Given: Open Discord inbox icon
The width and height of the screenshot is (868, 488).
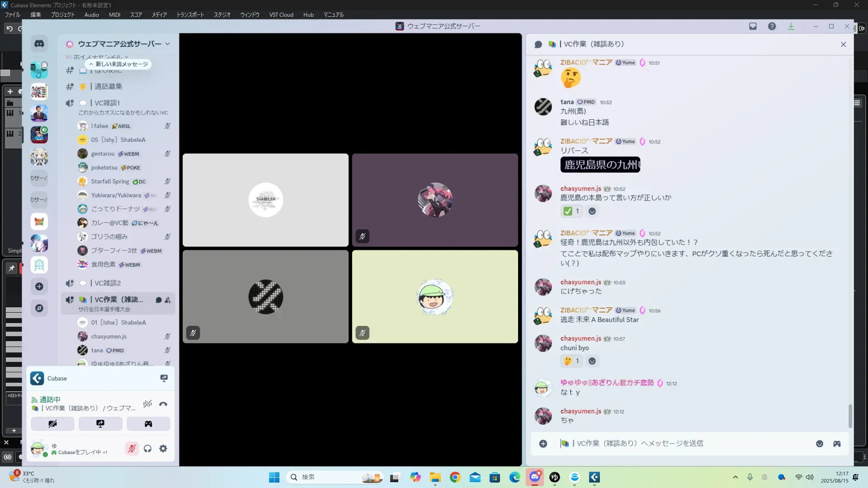Looking at the screenshot, I should (753, 26).
